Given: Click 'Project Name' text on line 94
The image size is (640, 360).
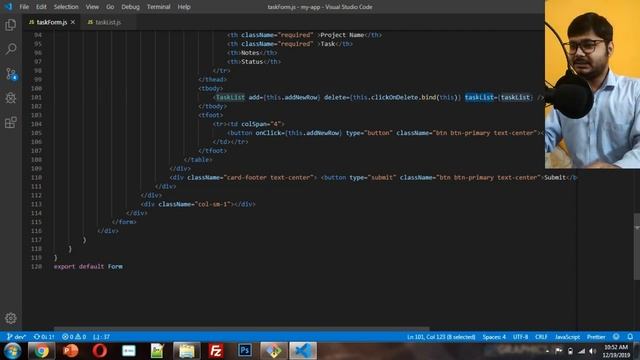Looking at the screenshot, I should coord(342,35).
